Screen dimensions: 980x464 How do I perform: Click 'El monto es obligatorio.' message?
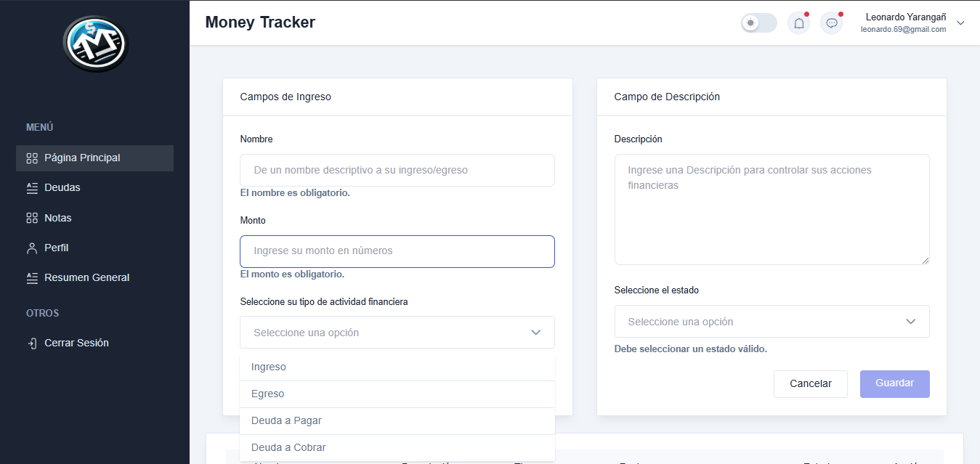pyautogui.click(x=292, y=274)
